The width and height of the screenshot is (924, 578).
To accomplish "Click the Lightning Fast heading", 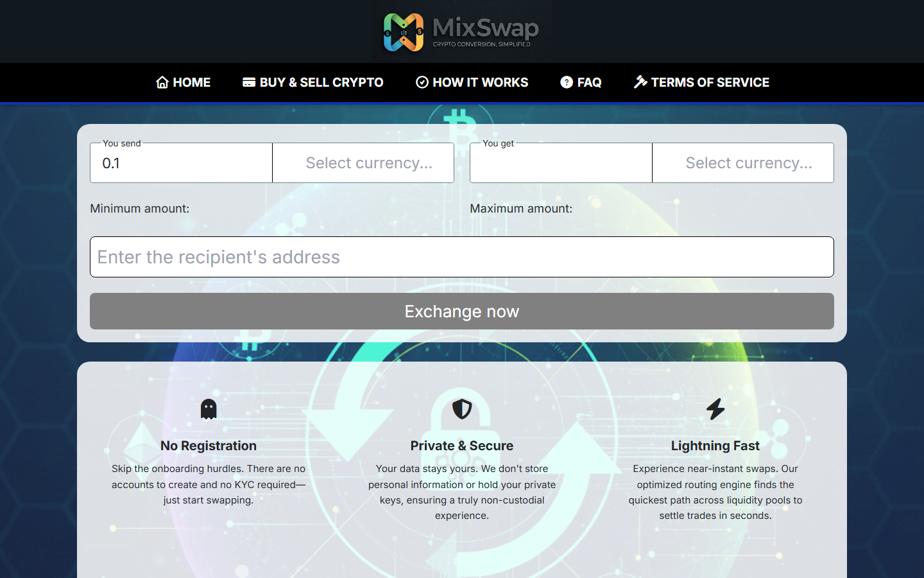I will (715, 446).
